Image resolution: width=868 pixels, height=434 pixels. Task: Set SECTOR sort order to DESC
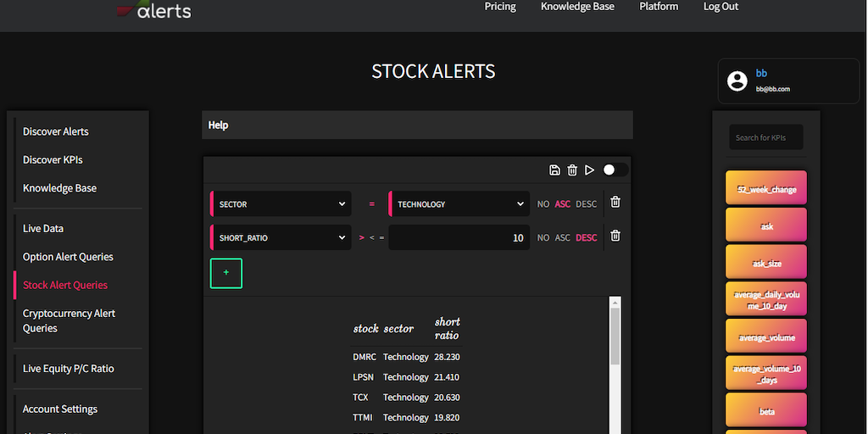[586, 204]
